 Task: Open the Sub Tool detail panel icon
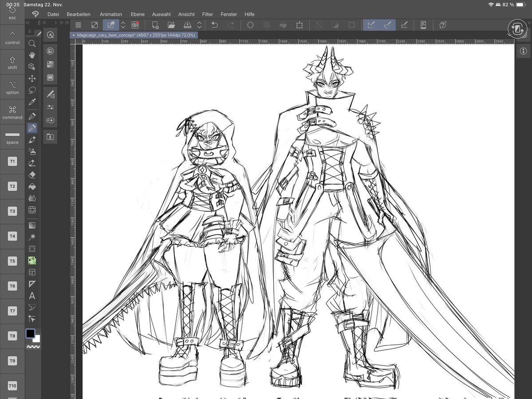(x=50, y=95)
